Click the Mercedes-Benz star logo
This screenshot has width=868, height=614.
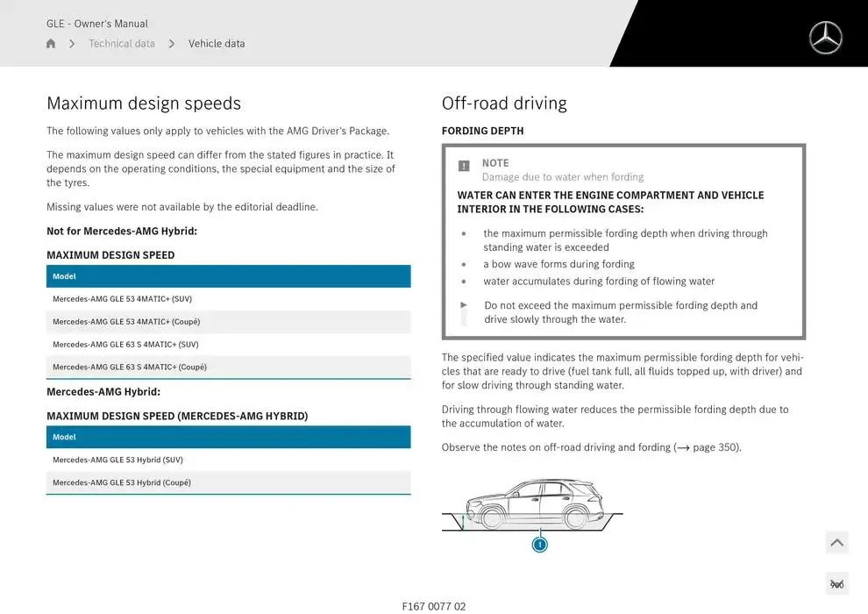tap(824, 38)
